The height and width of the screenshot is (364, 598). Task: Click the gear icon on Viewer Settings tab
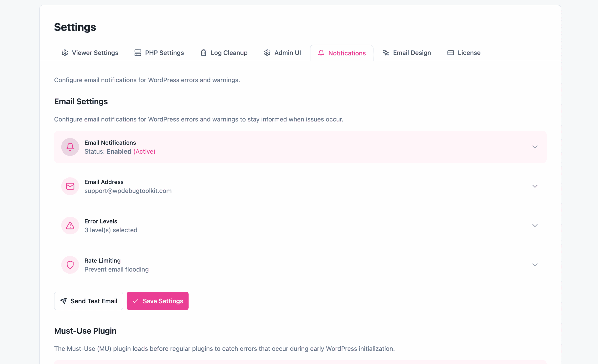pyautogui.click(x=65, y=53)
